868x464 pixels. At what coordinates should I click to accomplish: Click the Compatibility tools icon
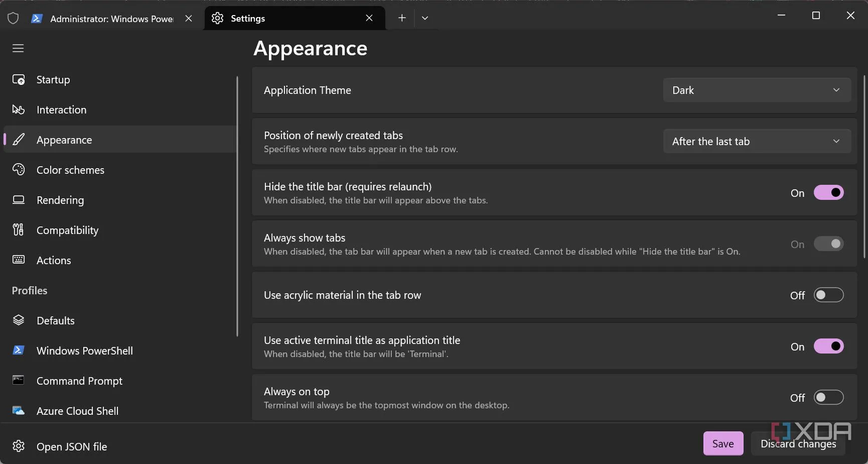[19, 230]
